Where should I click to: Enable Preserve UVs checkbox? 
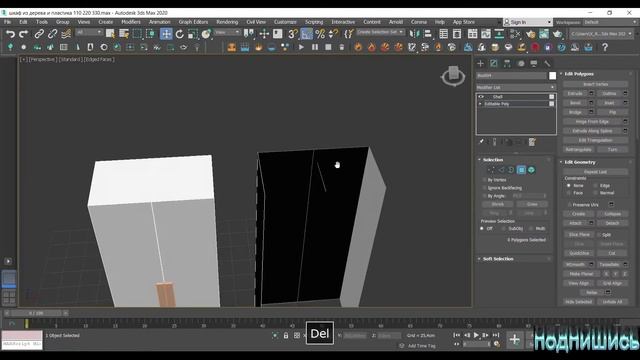pos(569,204)
